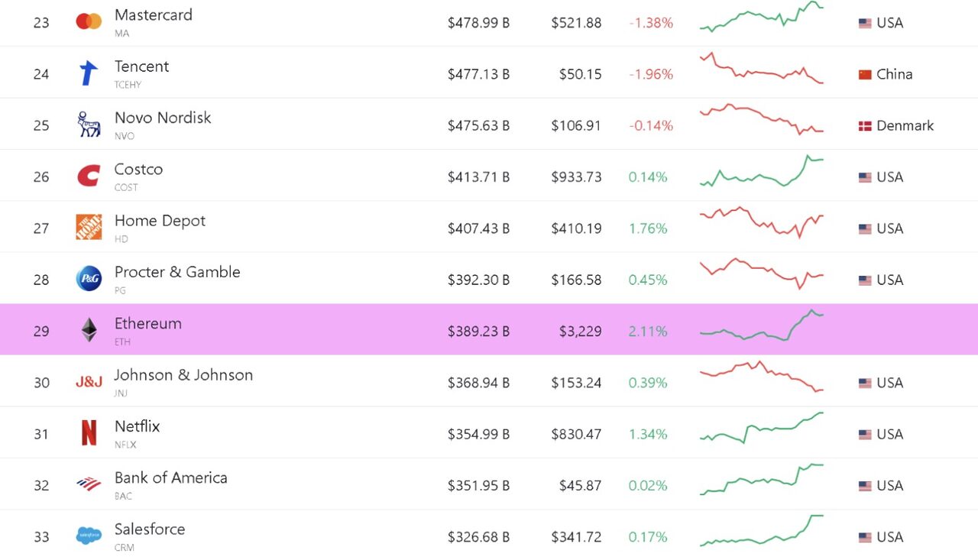The width and height of the screenshot is (978, 560).
Task: Open the Ethereum asset link
Action: [x=148, y=323]
